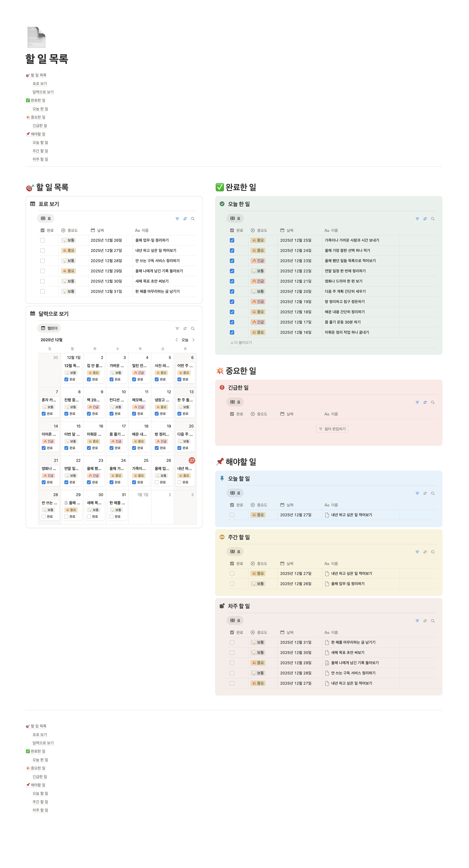This screenshot has height=868, width=469.
Task: Load more rows with 더 불러오기
Action: coord(241,343)
